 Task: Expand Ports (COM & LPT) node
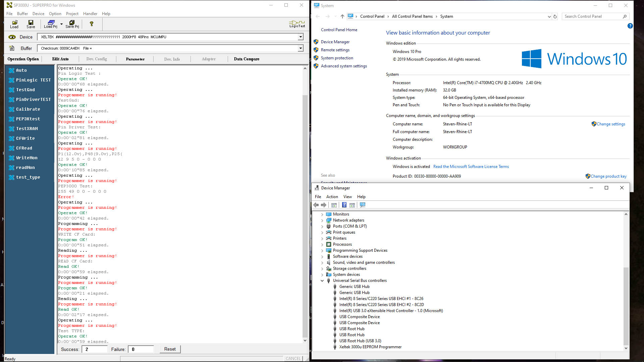click(x=322, y=227)
